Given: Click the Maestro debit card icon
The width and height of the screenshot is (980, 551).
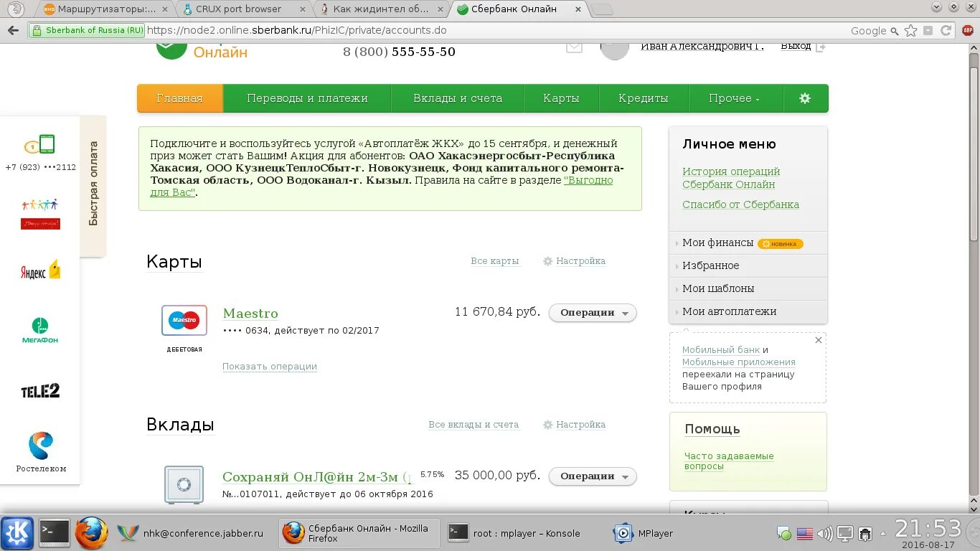Looking at the screenshot, I should click(x=184, y=321).
